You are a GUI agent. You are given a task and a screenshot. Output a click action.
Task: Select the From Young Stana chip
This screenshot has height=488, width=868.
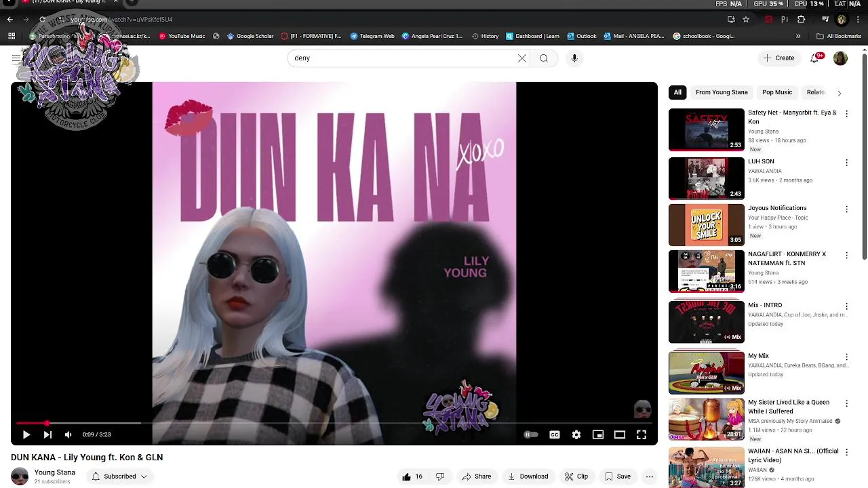[x=722, y=92]
